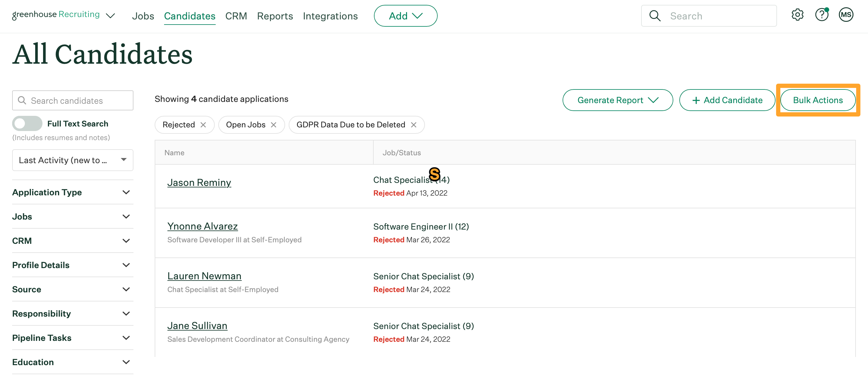
Task: Click the Bulk Actions button
Action: [x=818, y=100]
